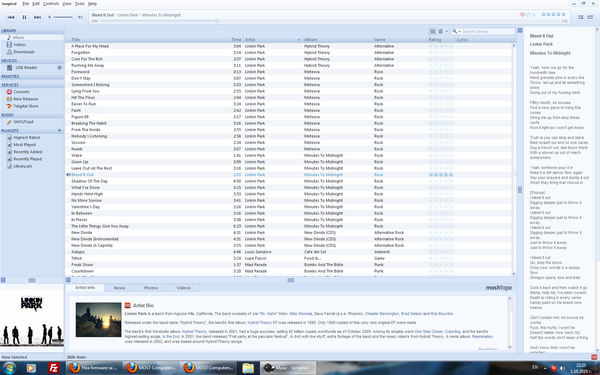This screenshot has width=600, height=375.
Task: Open the Chester Bennington link in bio
Action: click(381, 314)
